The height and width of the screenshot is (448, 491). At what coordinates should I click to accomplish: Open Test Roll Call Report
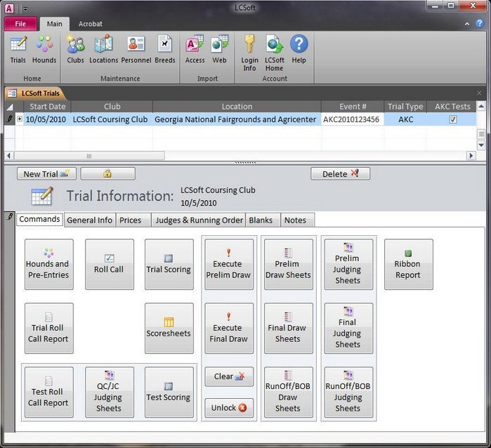click(x=49, y=393)
